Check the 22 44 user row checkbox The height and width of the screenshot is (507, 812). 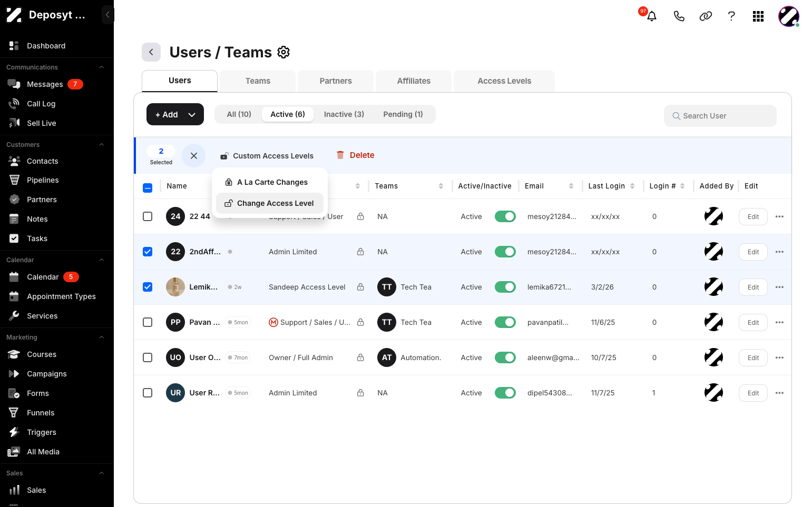[x=148, y=216]
